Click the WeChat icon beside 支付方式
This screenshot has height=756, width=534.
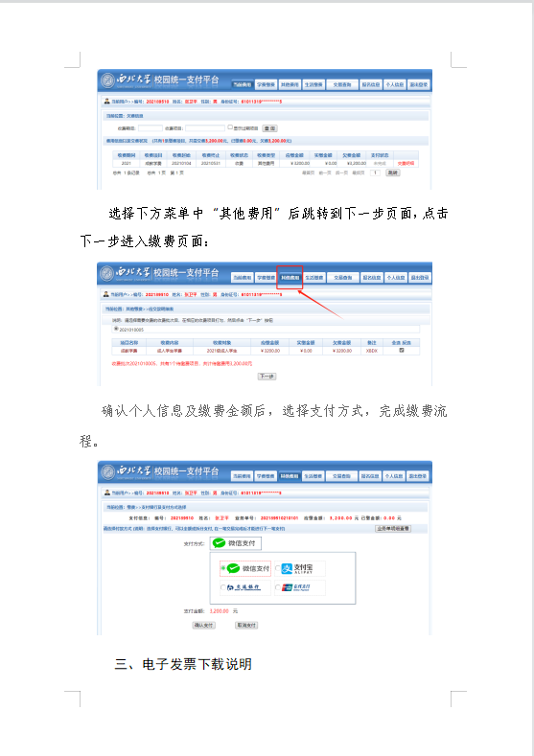point(219,543)
